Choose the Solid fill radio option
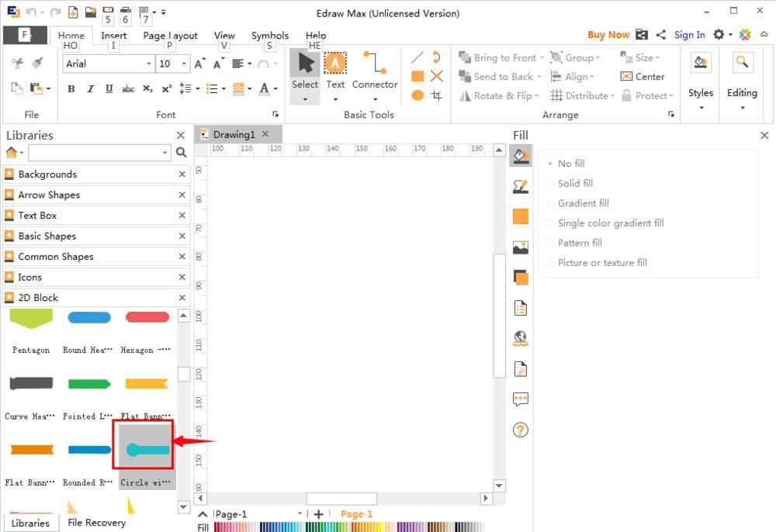This screenshot has height=532, width=776. tap(550, 184)
